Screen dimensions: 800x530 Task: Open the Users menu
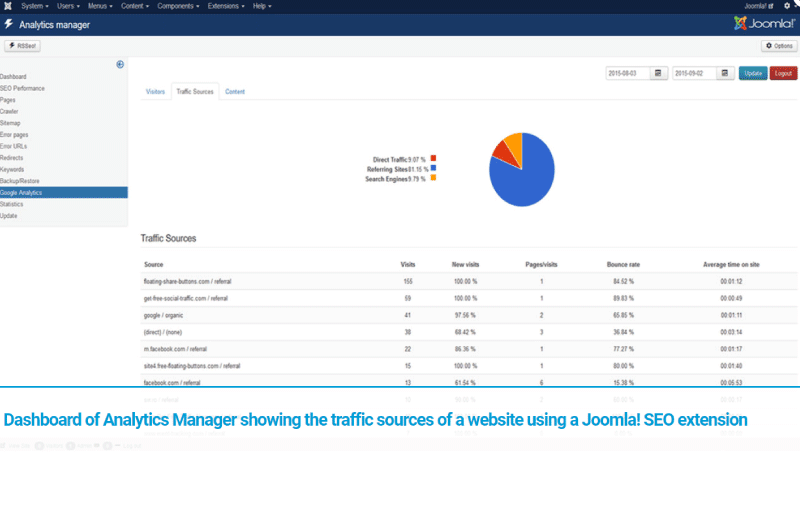point(68,6)
